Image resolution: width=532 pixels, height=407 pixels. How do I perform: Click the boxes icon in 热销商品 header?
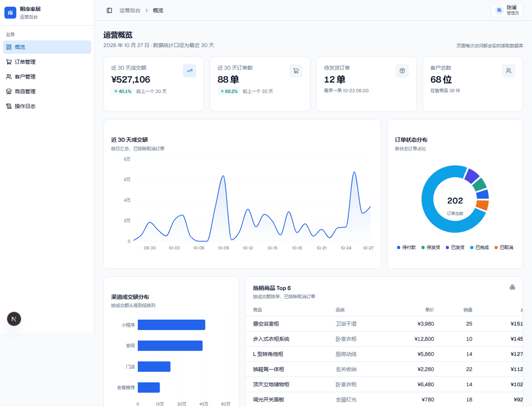512,287
